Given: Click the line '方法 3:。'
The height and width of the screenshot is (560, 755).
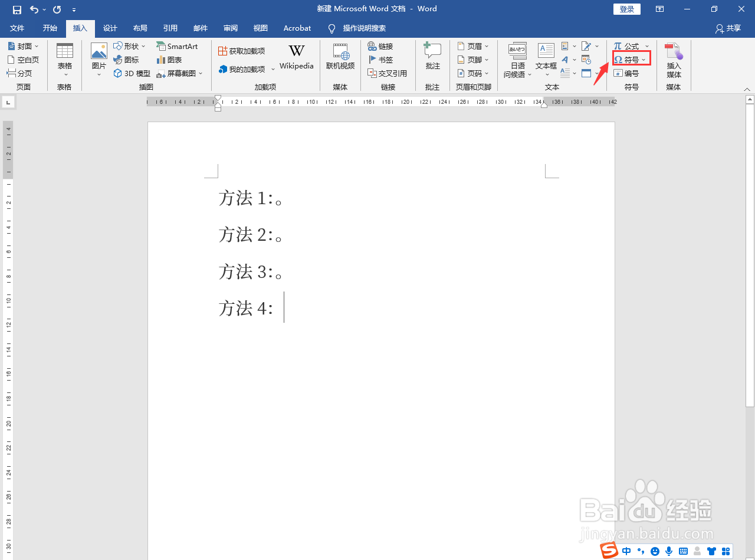Looking at the screenshot, I should pyautogui.click(x=252, y=272).
